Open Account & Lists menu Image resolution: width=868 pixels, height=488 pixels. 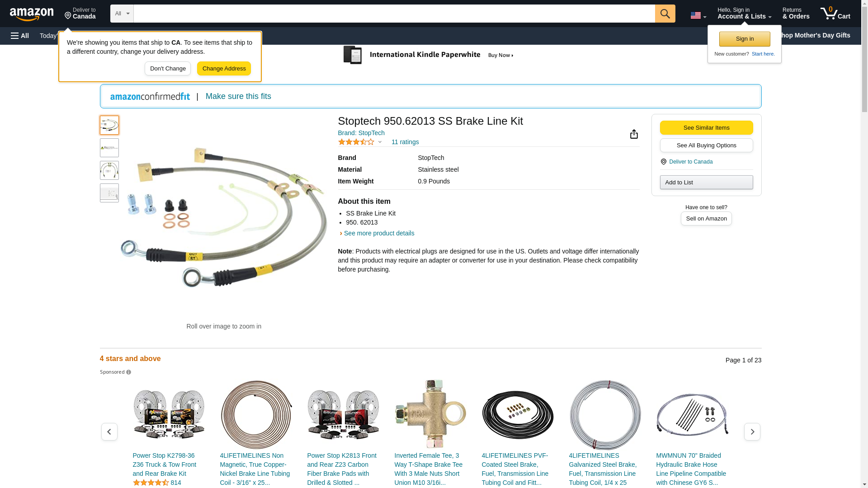(744, 14)
